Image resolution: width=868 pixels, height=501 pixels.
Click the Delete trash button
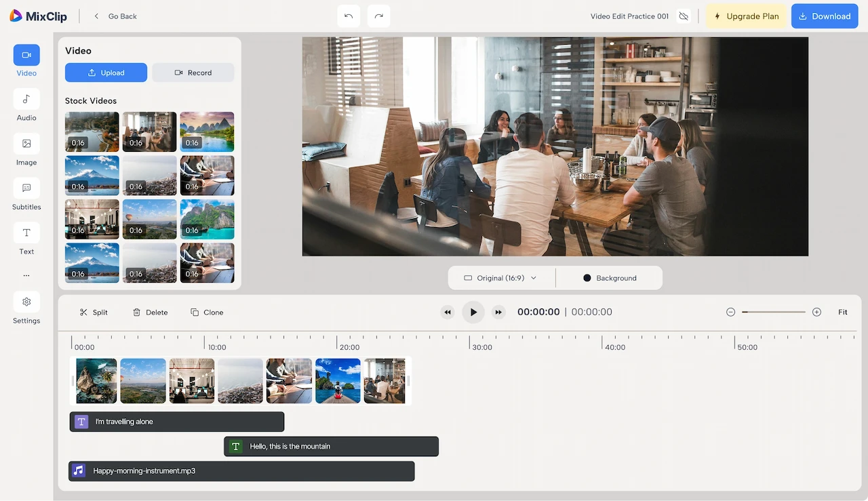(x=150, y=313)
